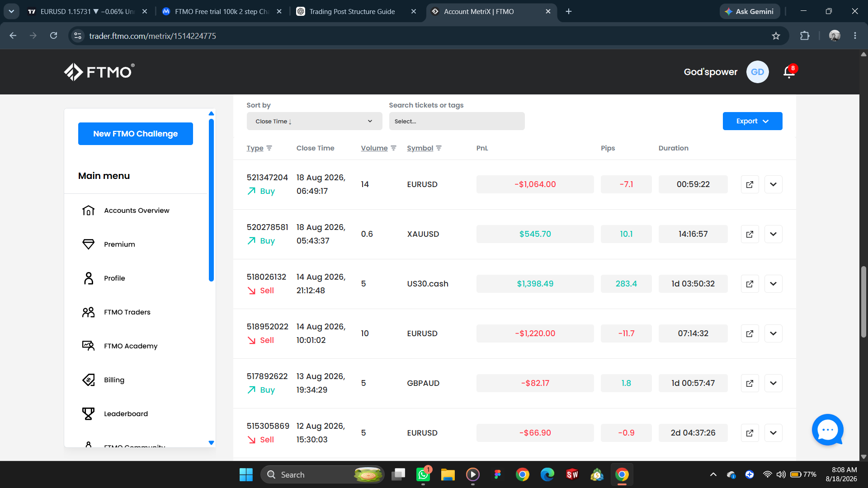Click the Leaderboard trophy icon
Screen dimensions: 868x488
88,414
